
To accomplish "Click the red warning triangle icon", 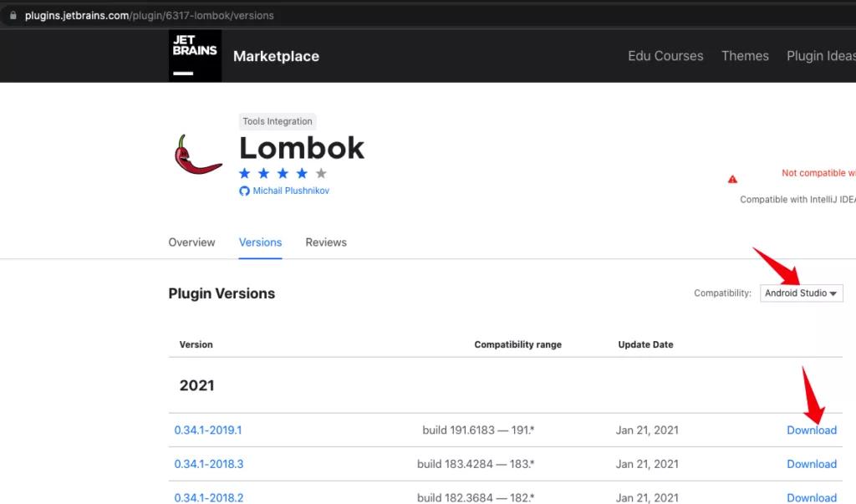I will (x=732, y=179).
